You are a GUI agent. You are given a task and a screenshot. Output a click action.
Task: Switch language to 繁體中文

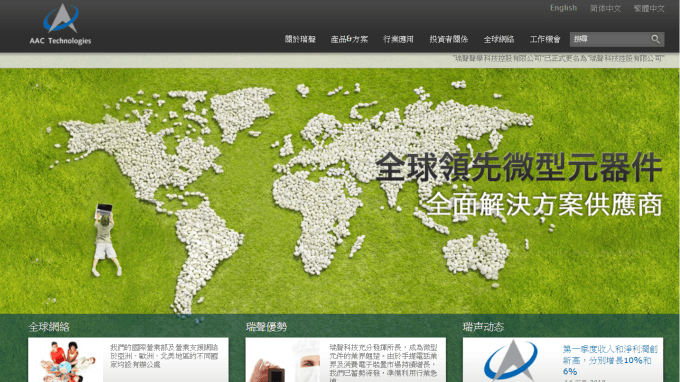coord(649,8)
